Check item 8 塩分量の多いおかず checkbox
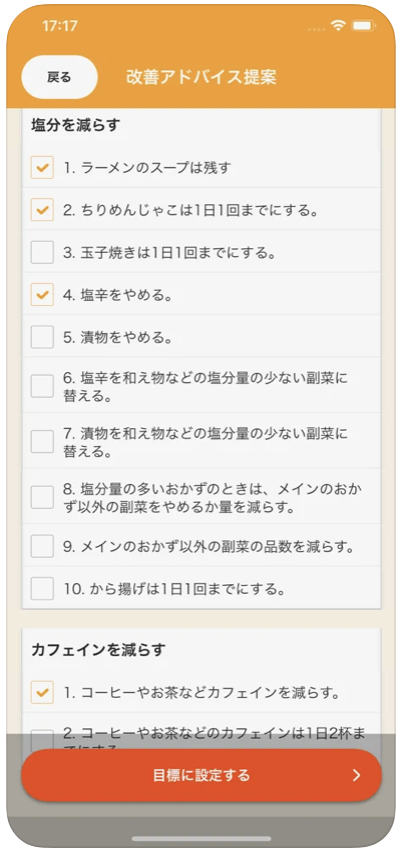This screenshot has height=852, width=398. (42, 497)
